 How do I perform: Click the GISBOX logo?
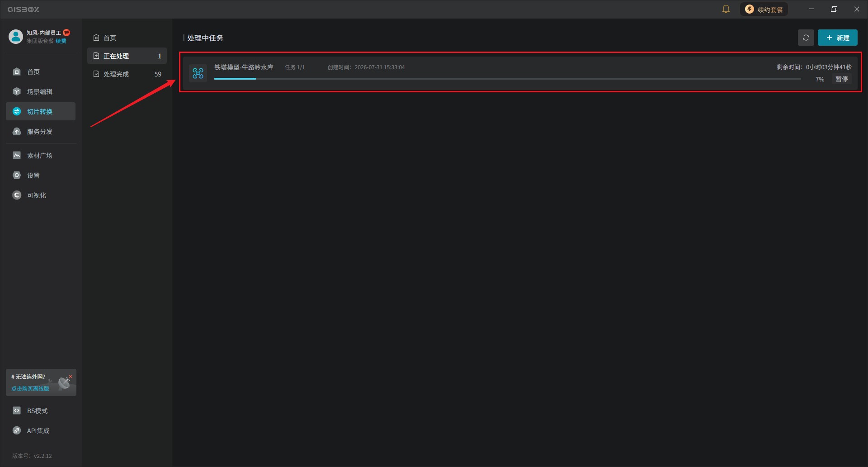coord(24,9)
